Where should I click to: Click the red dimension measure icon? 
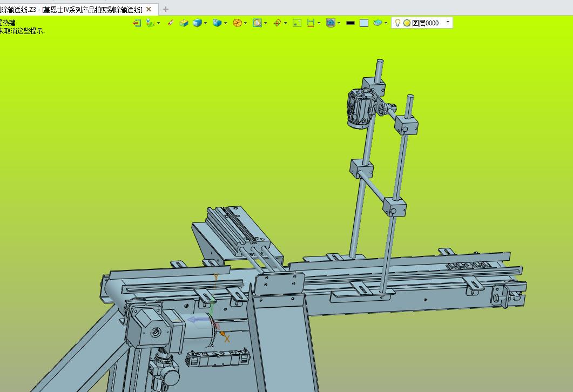pyautogui.click(x=311, y=23)
